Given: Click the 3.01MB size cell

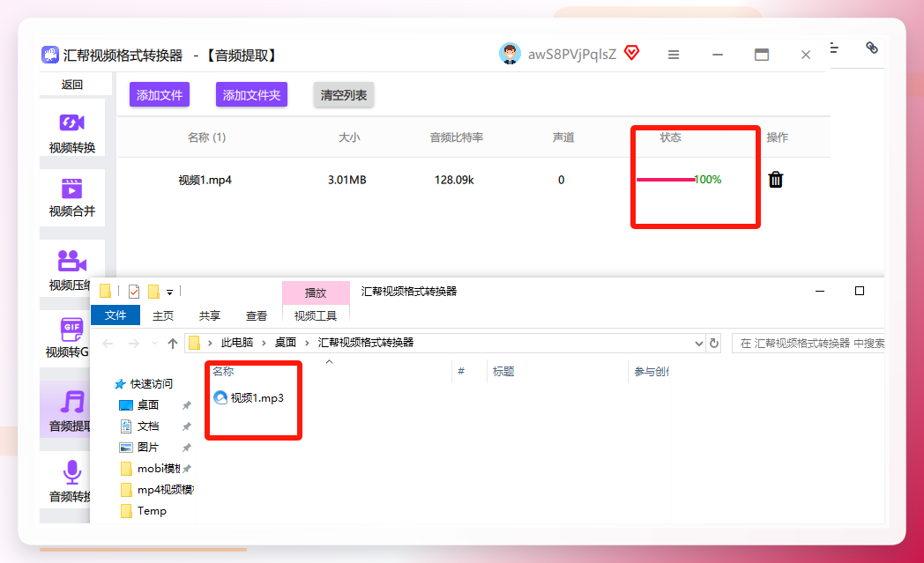Looking at the screenshot, I should (x=347, y=181).
